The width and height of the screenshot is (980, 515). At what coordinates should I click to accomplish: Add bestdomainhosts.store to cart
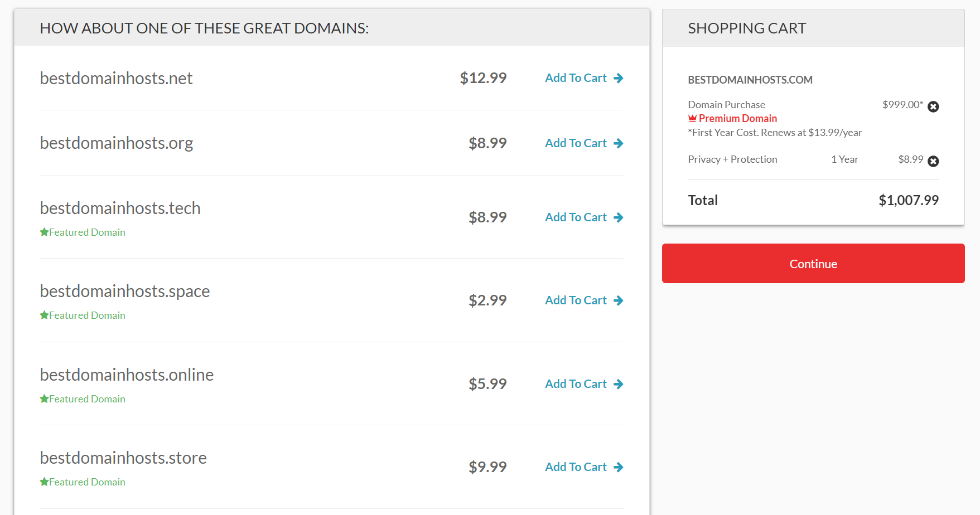[576, 467]
